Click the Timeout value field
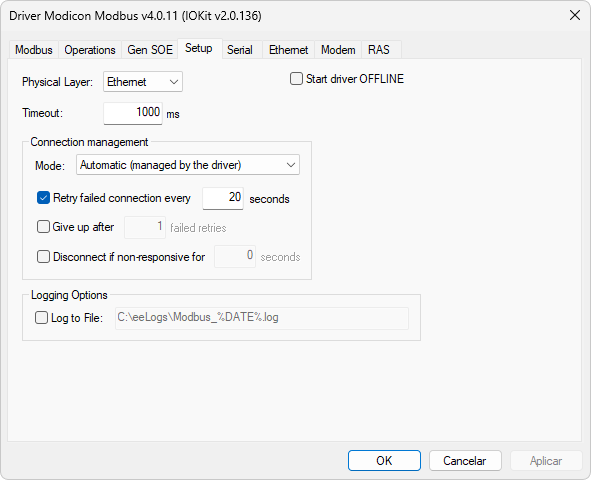Screen dimensions: 591x480 133,113
